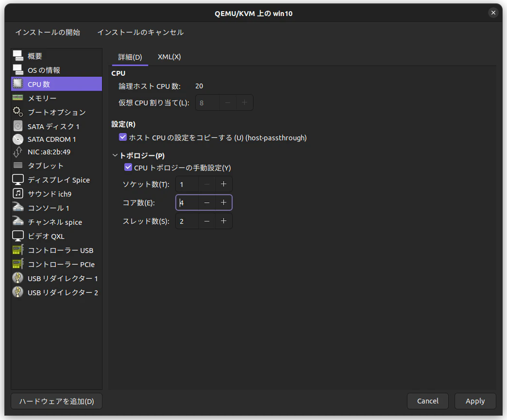Click the コントローラー USB card icon

coord(18,250)
